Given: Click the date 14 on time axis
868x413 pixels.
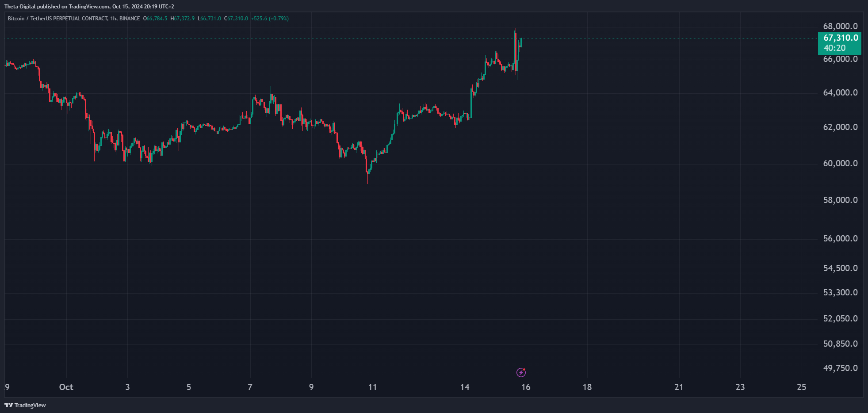Looking at the screenshot, I should (x=465, y=387).
